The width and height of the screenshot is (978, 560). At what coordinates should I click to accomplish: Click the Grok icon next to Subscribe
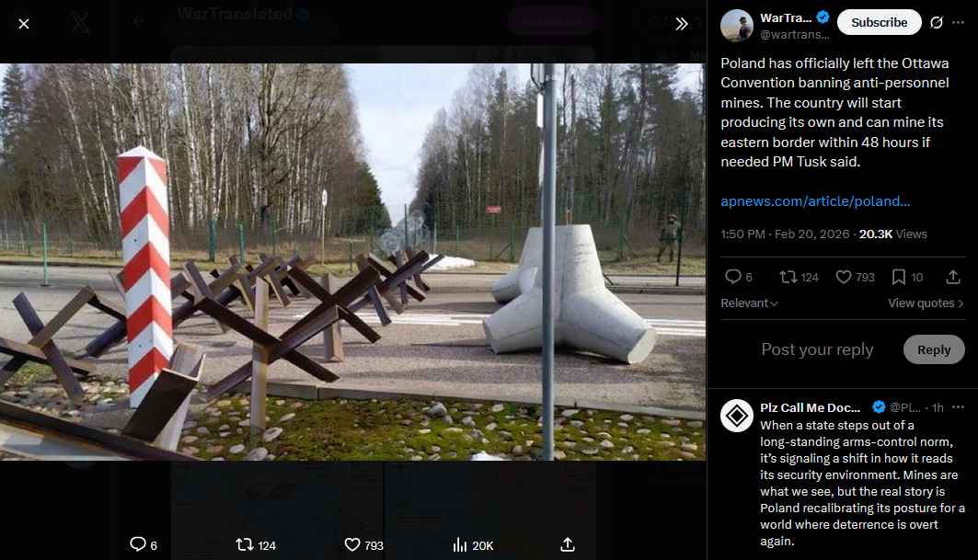point(937,22)
